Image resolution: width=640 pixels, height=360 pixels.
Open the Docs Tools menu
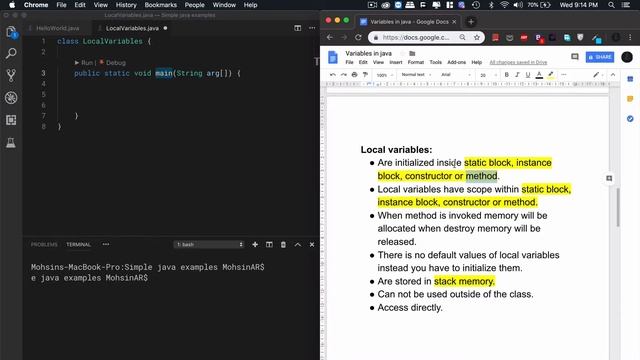[436, 62]
